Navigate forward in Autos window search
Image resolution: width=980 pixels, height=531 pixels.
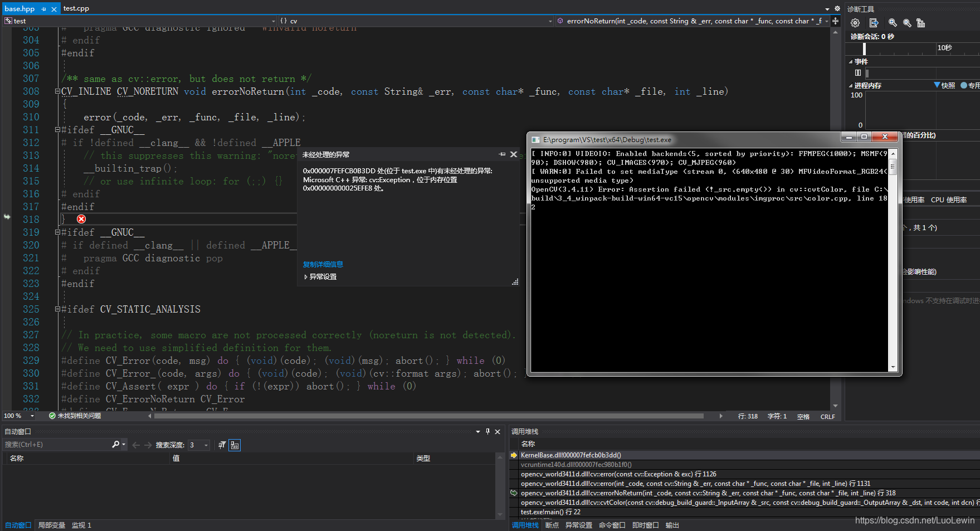[x=148, y=445]
